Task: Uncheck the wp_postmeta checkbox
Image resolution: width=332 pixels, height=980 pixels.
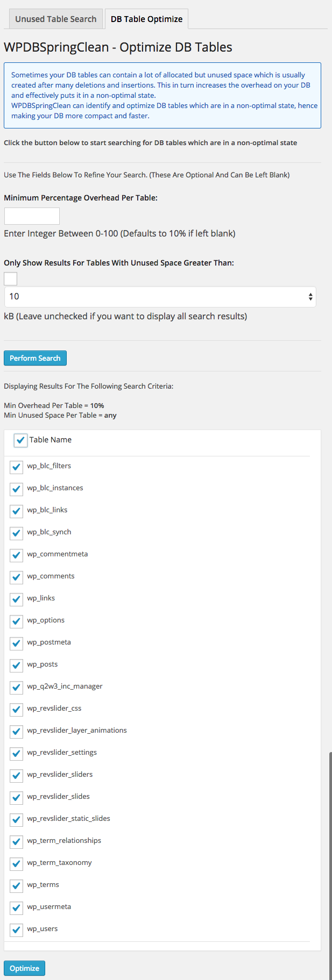Action: [16, 643]
